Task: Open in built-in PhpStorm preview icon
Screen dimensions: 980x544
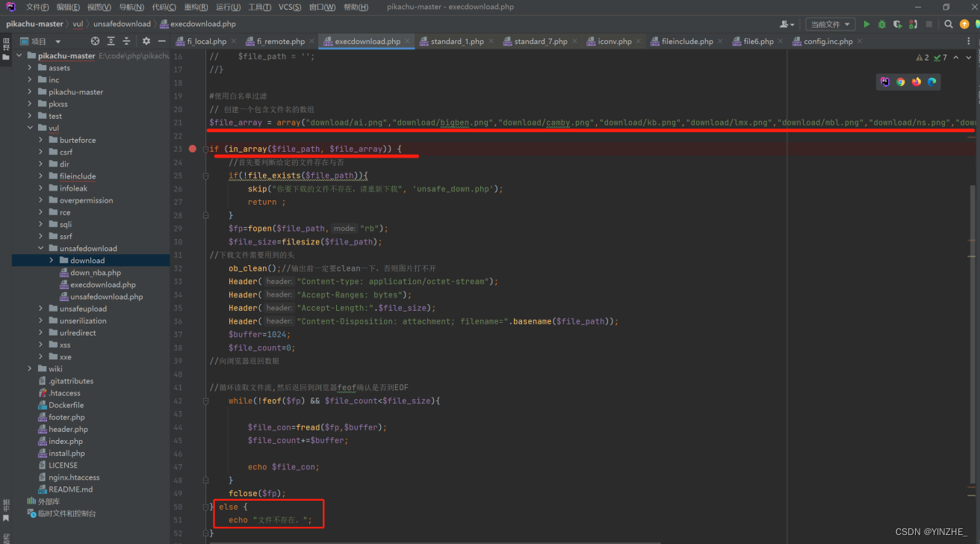Action: (x=885, y=81)
